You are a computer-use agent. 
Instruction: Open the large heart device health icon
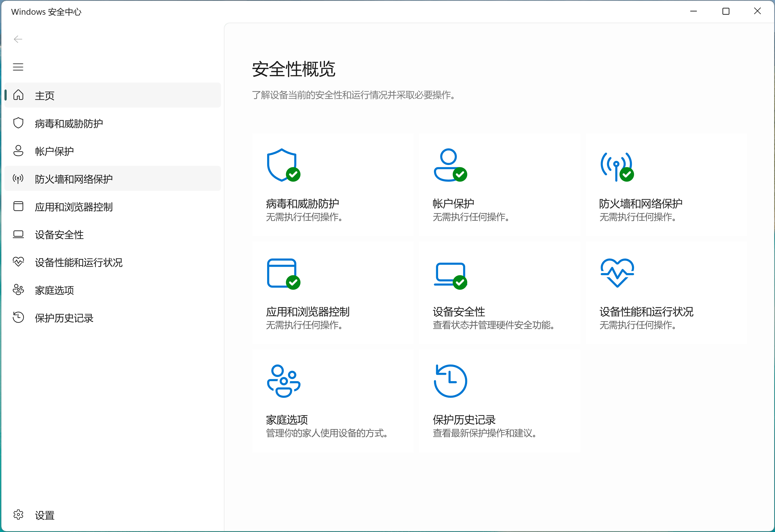[x=617, y=273]
